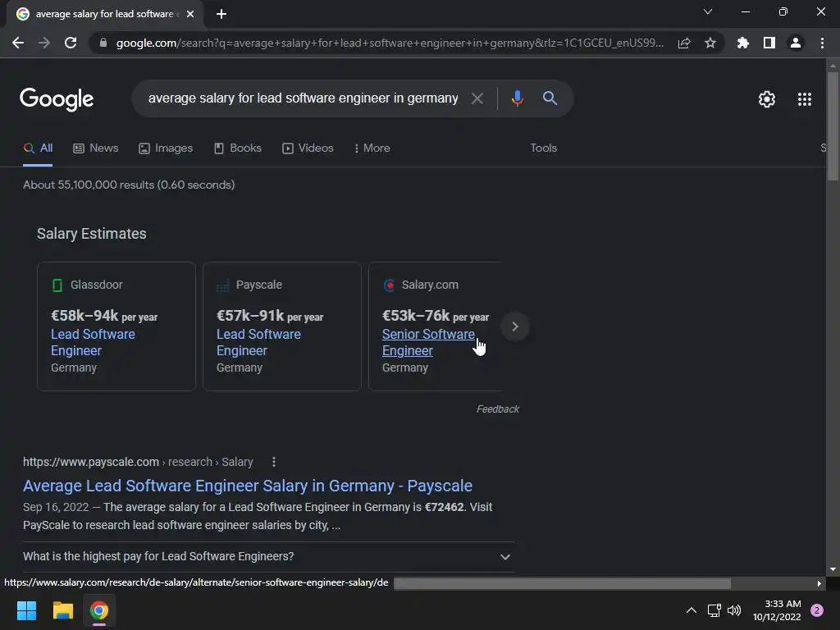Open Google quick settings gear

[x=767, y=99]
